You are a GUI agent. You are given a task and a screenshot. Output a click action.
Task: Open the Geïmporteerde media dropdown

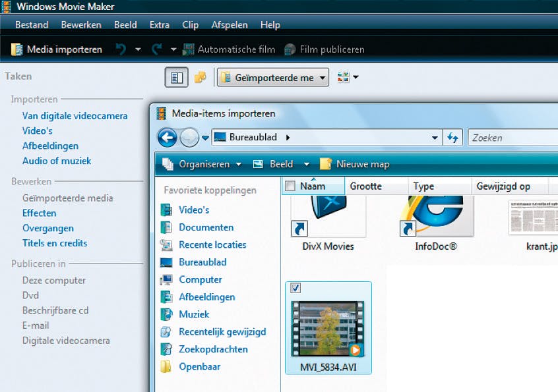point(321,76)
